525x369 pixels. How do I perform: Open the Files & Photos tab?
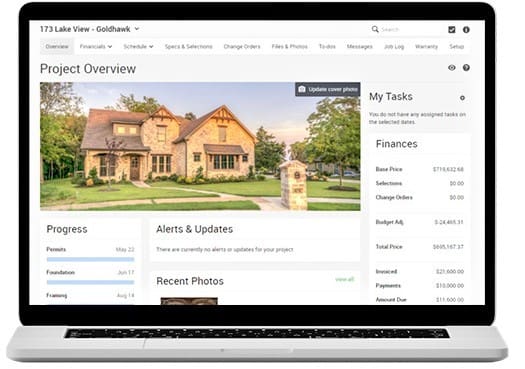(289, 46)
